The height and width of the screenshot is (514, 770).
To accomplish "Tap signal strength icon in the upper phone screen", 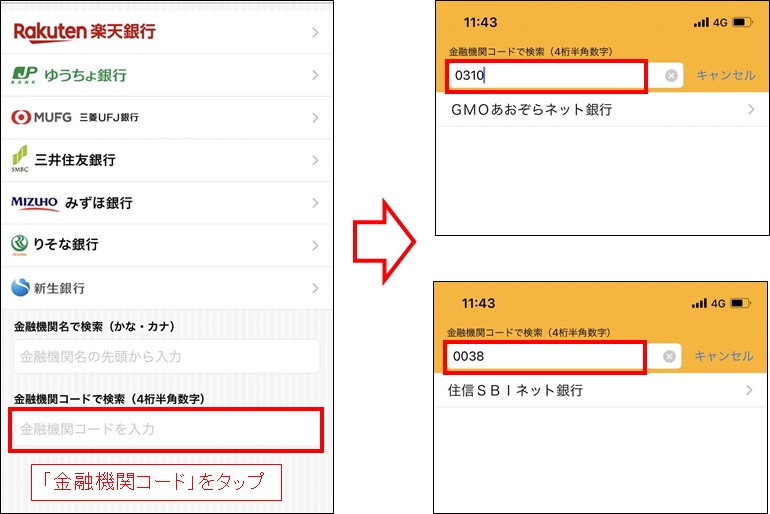I will (x=701, y=22).
